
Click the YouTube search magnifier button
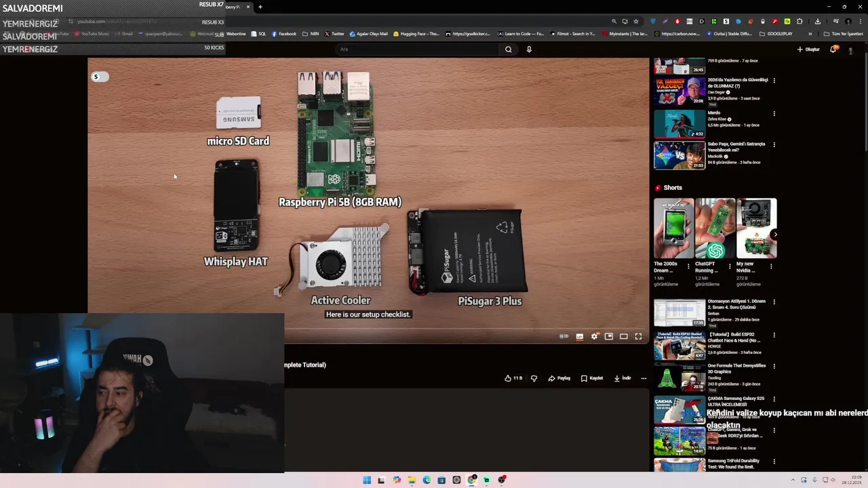coord(508,49)
